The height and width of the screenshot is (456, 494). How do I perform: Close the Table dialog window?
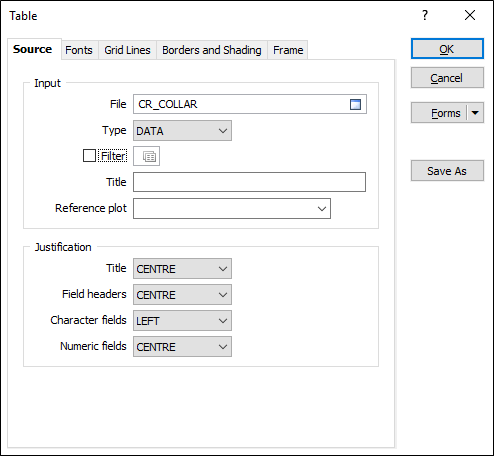click(470, 15)
